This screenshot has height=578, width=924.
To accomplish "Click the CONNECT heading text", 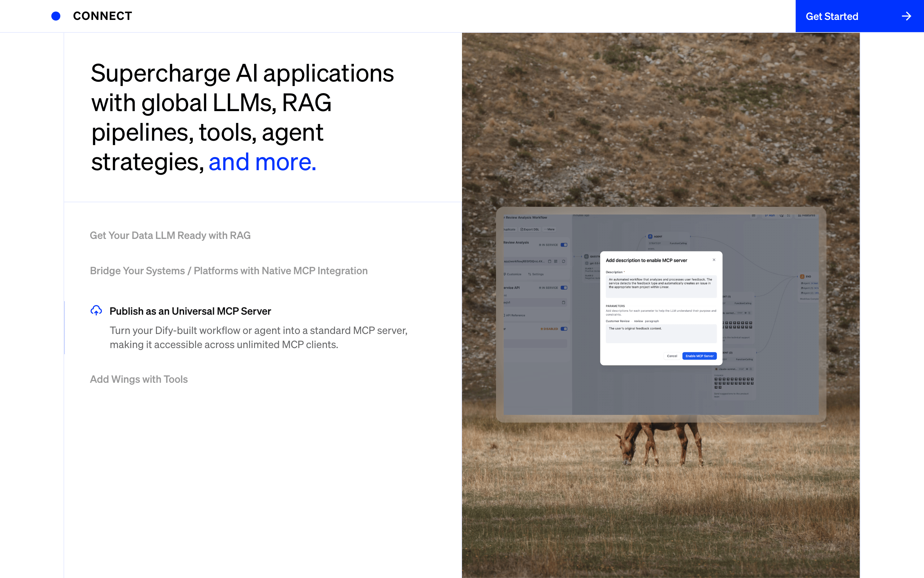I will coord(102,16).
